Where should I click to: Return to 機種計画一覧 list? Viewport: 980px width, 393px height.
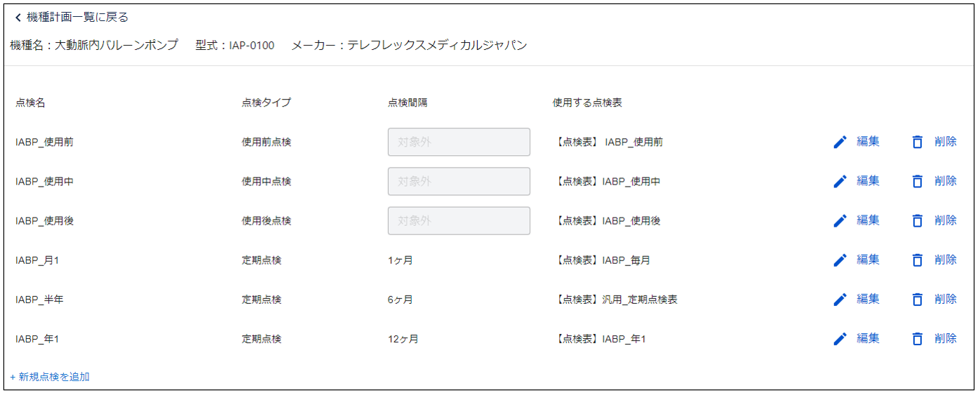(x=77, y=18)
